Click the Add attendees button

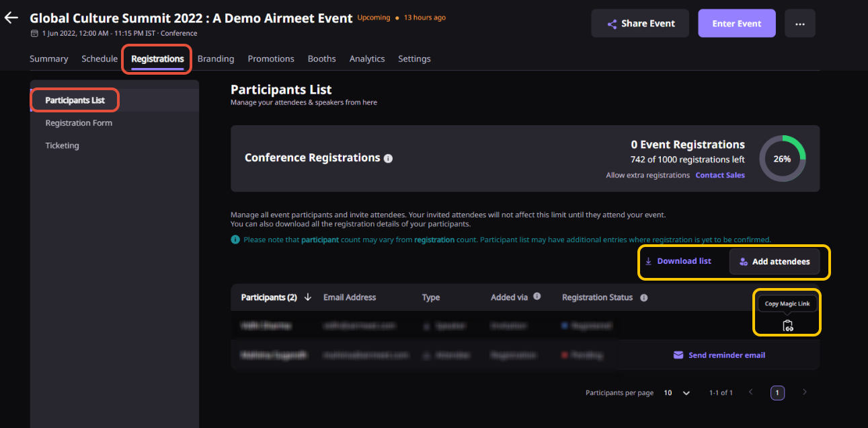pyautogui.click(x=775, y=262)
